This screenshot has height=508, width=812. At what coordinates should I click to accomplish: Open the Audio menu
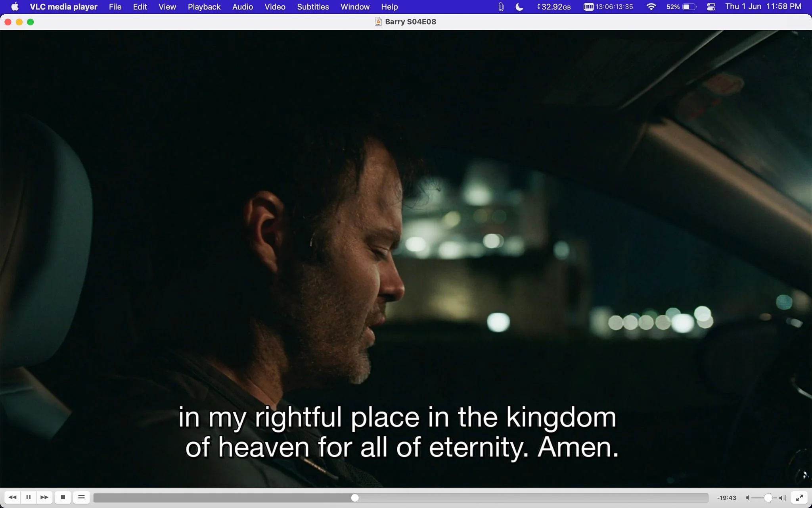click(x=243, y=7)
